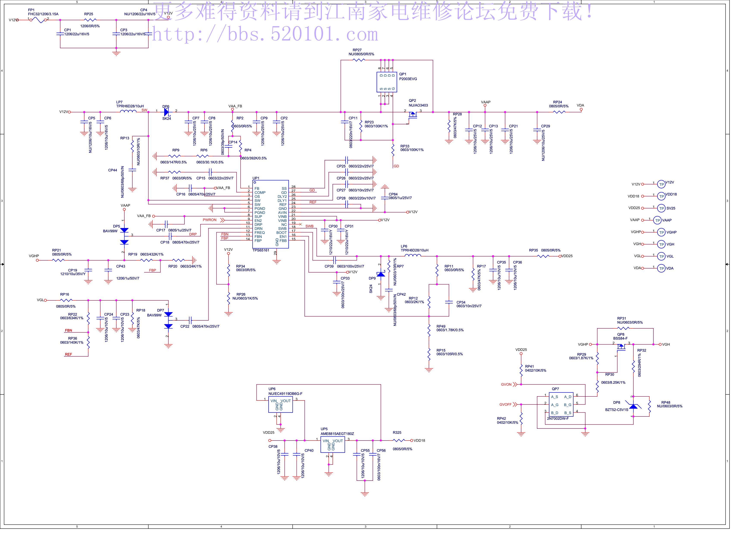Viewport: 756px width, 534px height.
Task: Select the P2003EVG part label
Action: point(408,79)
